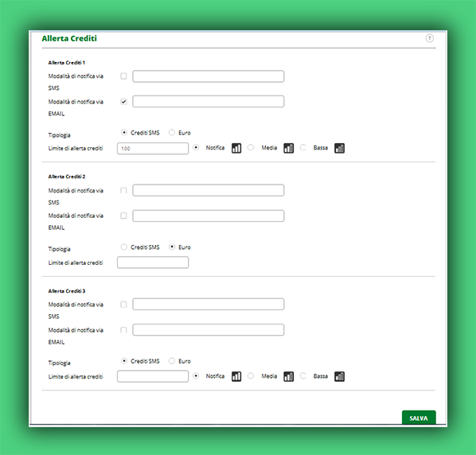Click Notifica signal bars icon in Allerta Crediti 3

pyautogui.click(x=236, y=376)
